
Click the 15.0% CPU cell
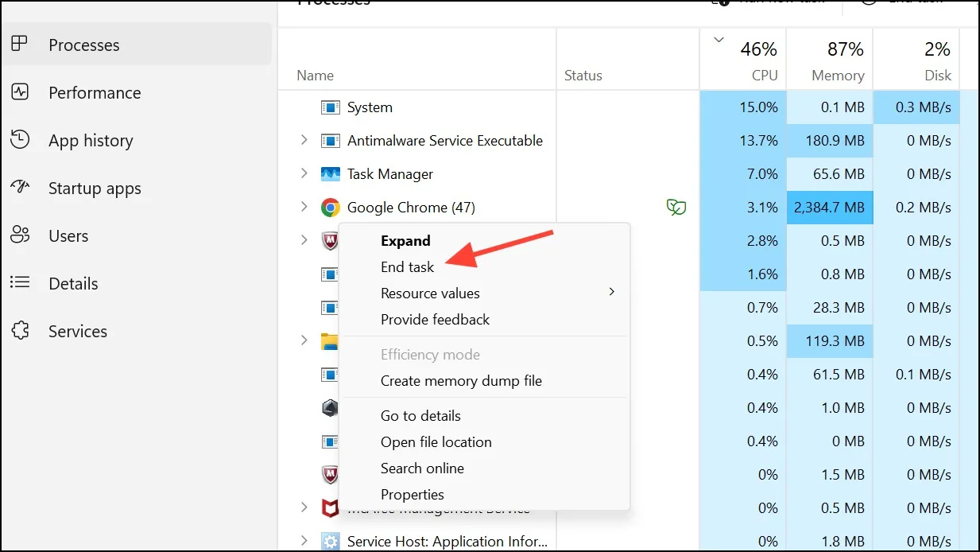(x=743, y=107)
